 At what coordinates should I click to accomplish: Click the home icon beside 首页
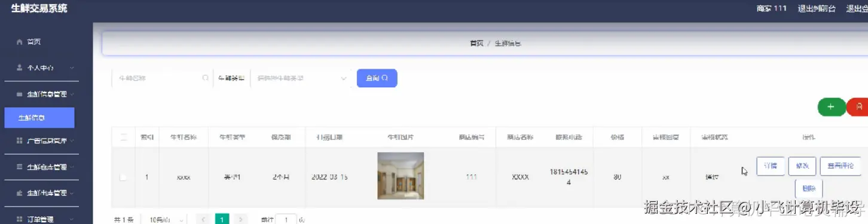pos(19,42)
